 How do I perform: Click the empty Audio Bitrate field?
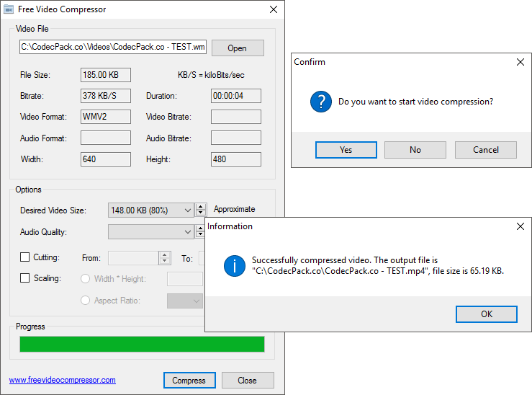point(236,138)
